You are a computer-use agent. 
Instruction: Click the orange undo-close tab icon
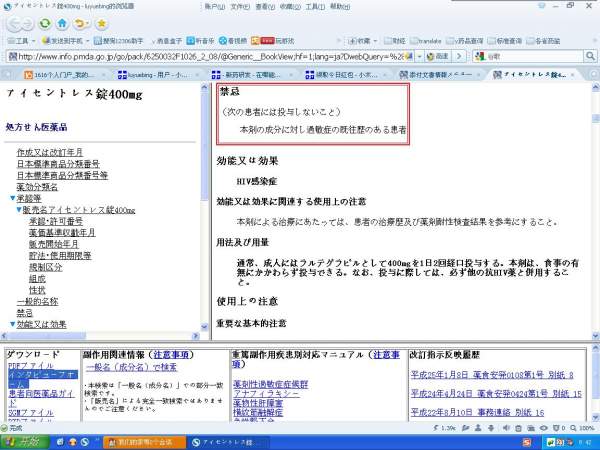81,24
